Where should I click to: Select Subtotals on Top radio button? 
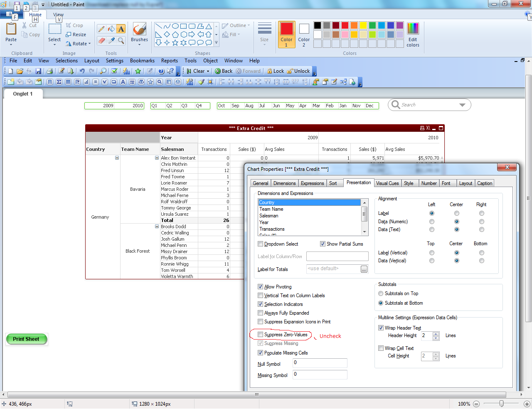381,293
